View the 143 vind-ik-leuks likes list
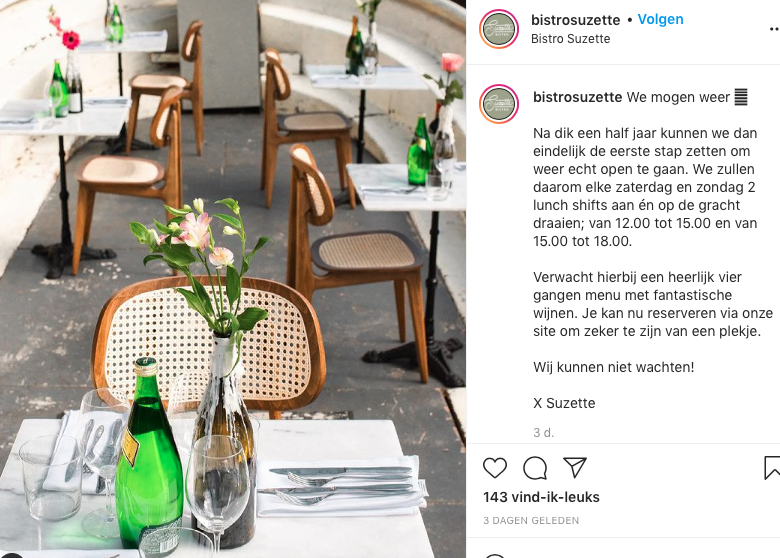780x558 pixels. click(541, 497)
